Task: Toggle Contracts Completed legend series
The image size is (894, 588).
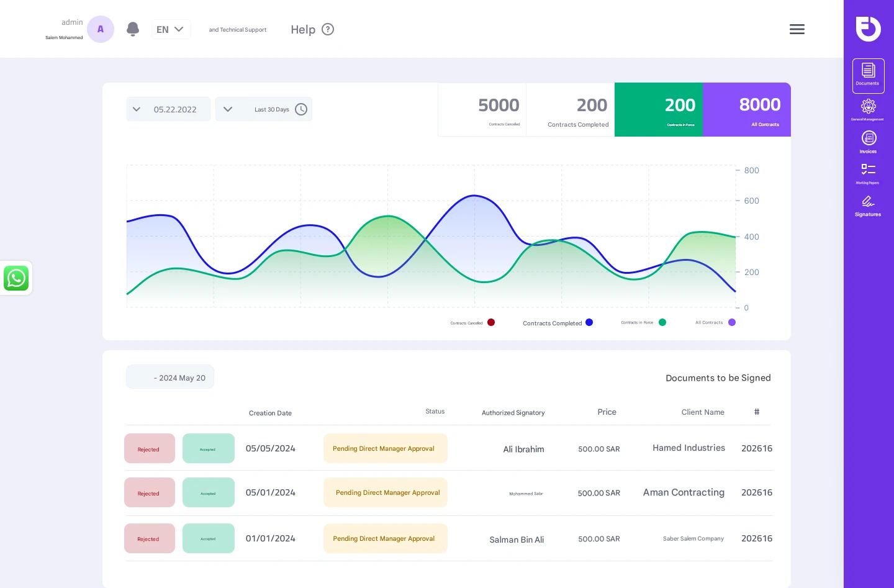Action: (x=589, y=322)
